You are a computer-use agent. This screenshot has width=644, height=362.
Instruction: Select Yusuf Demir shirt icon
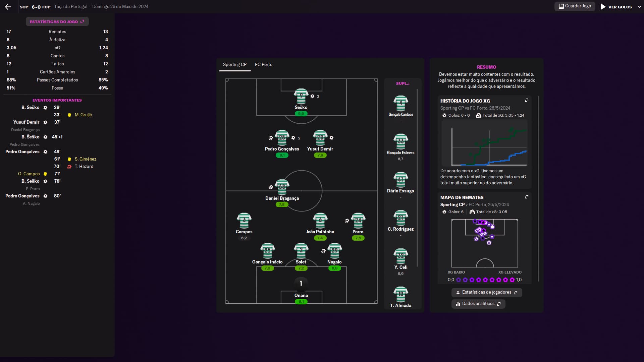(320, 138)
